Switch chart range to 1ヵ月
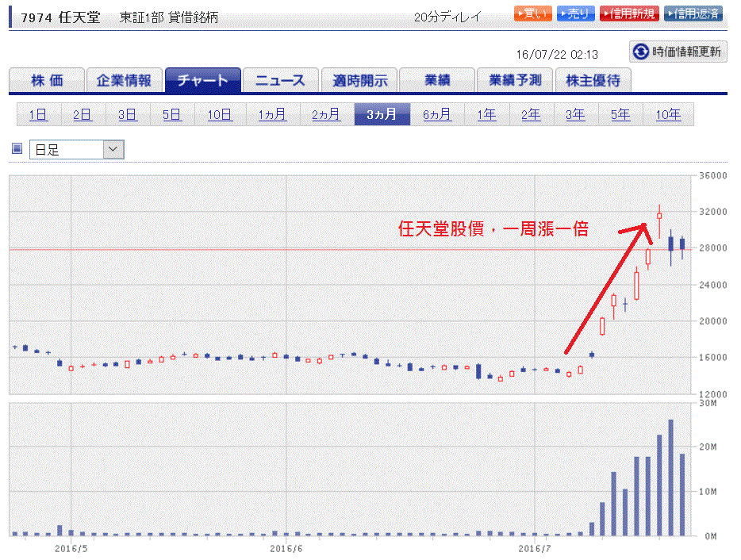The height and width of the screenshot is (560, 741). click(273, 114)
